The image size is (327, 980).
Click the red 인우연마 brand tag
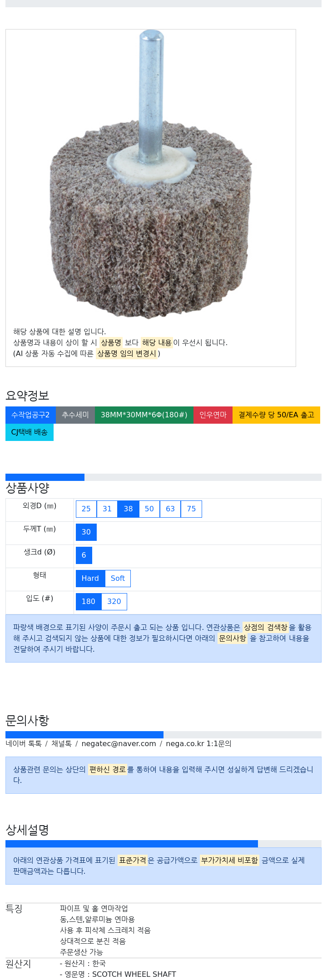point(213,415)
